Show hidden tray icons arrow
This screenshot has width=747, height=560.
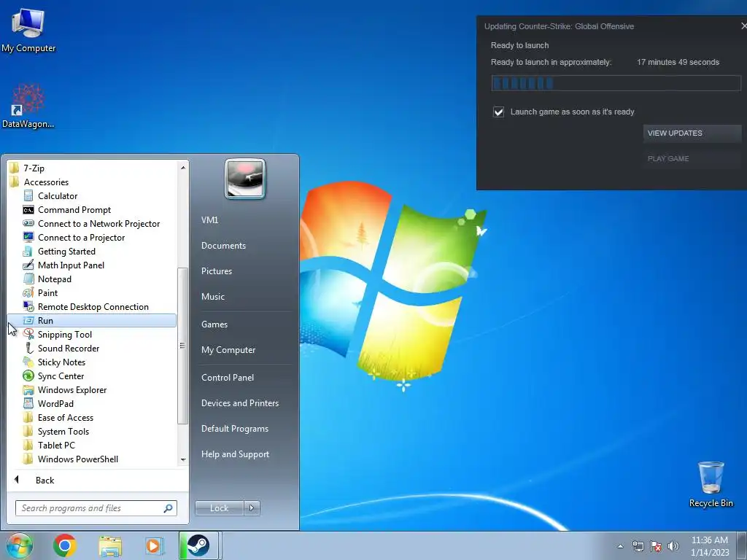(620, 546)
